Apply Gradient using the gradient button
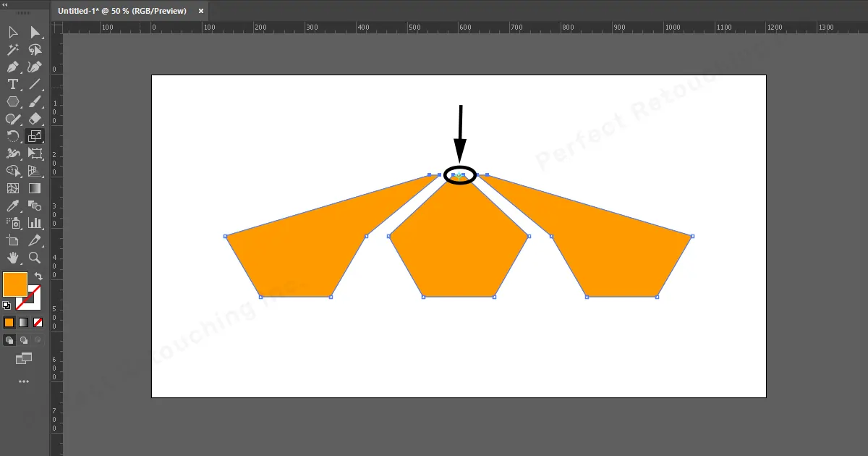 coord(23,322)
